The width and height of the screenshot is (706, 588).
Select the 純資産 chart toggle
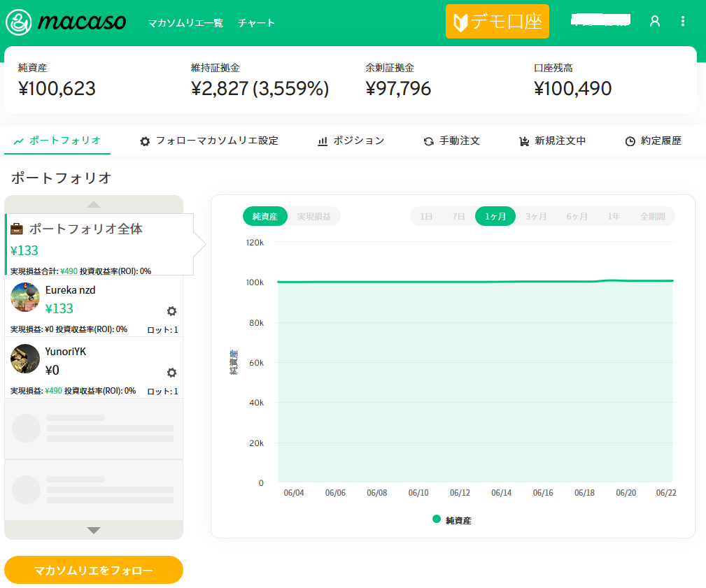click(265, 217)
